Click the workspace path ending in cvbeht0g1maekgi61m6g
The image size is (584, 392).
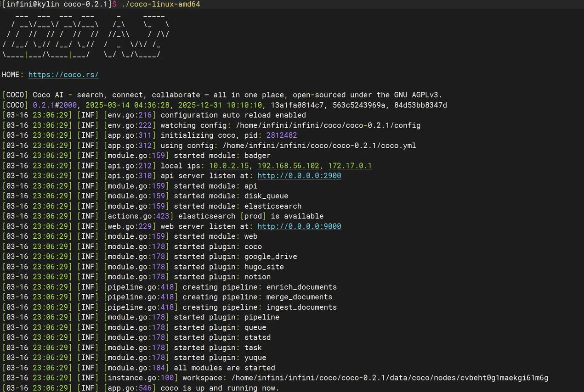[x=390, y=378]
